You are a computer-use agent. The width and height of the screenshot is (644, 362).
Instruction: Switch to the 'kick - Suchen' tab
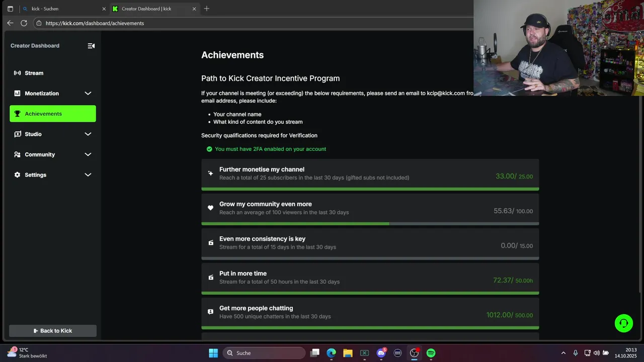click(x=64, y=9)
